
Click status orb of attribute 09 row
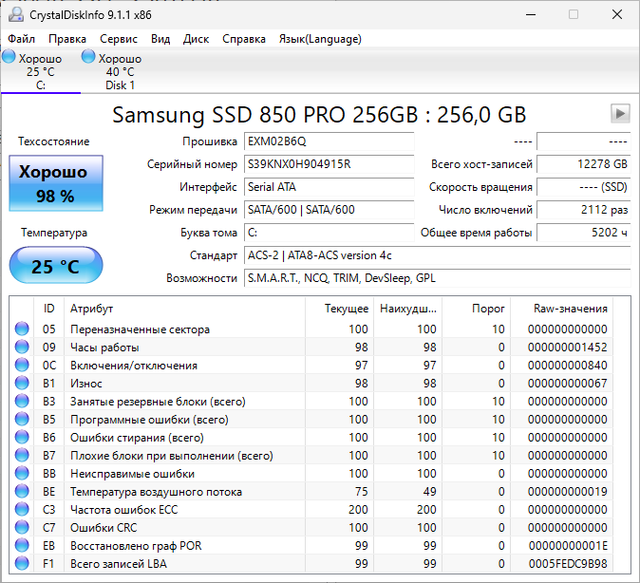pyautogui.click(x=22, y=347)
